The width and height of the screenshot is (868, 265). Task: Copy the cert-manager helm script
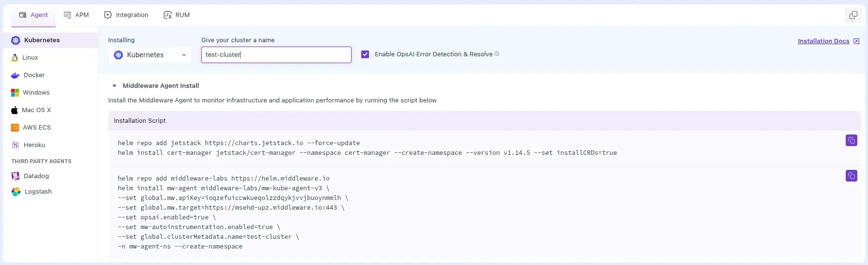[x=852, y=140]
